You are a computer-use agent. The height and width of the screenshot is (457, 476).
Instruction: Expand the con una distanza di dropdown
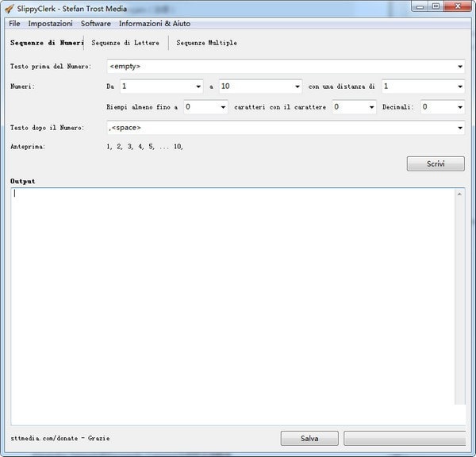point(459,86)
